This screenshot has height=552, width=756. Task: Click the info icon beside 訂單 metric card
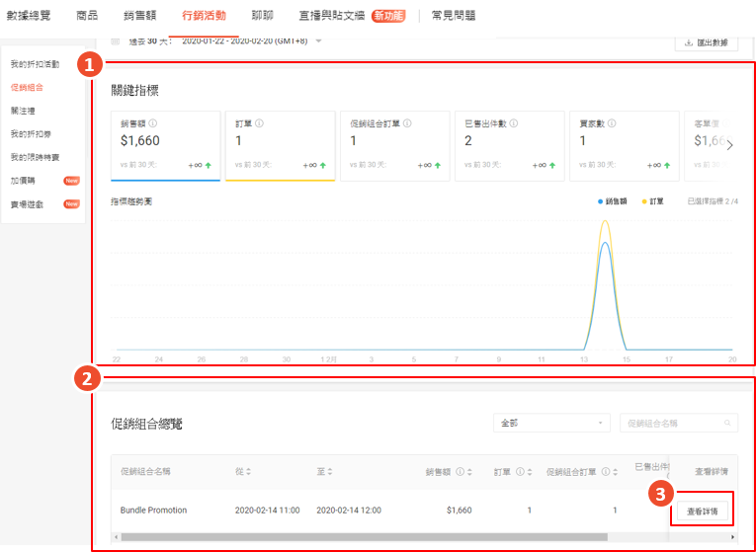tap(259, 124)
